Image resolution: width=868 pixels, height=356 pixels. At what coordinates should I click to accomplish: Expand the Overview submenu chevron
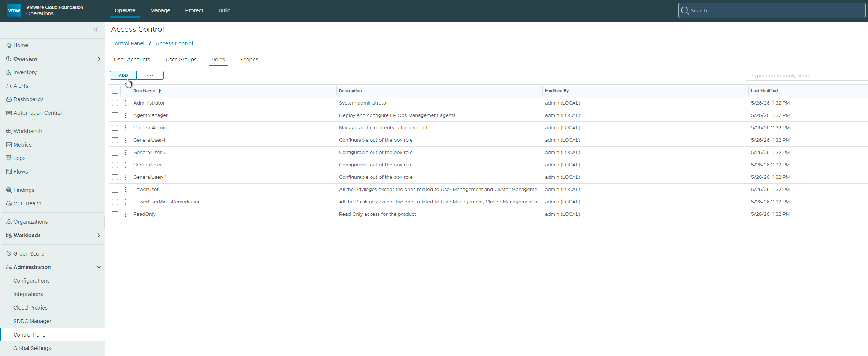pos(99,59)
